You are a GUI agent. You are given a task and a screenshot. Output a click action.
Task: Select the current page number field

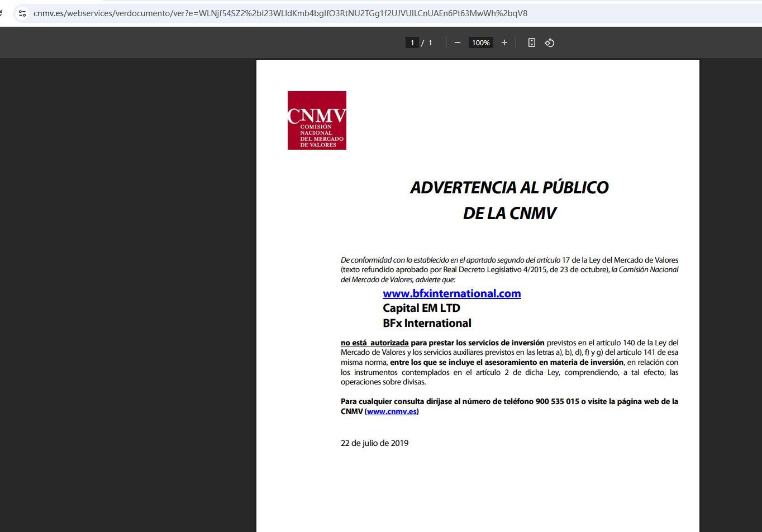412,42
